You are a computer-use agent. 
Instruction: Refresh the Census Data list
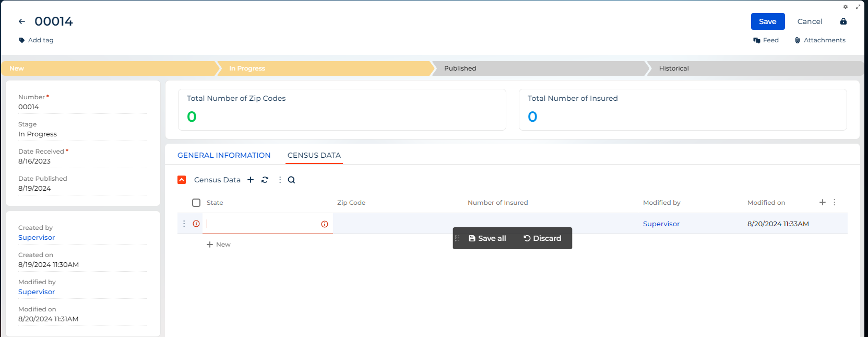pos(265,180)
